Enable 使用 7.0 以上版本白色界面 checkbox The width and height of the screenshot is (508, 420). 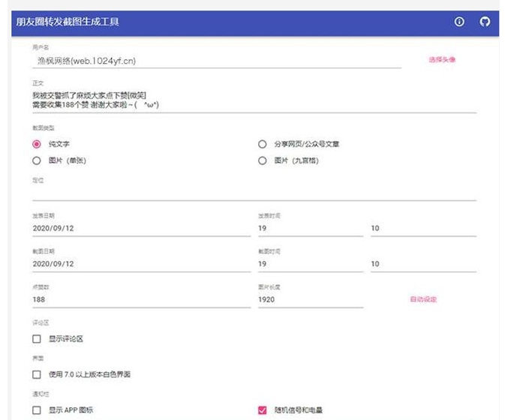tap(37, 374)
